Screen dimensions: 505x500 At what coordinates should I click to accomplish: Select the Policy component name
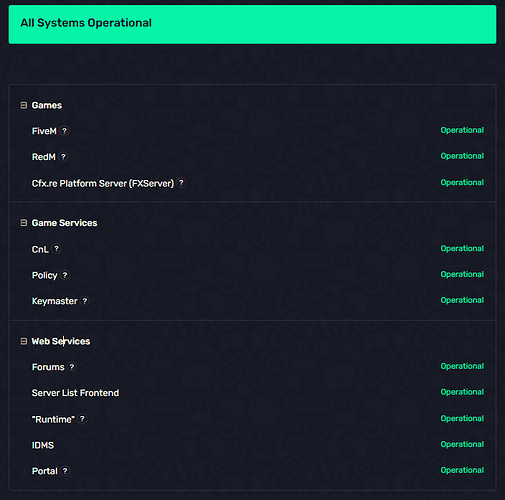pyautogui.click(x=44, y=275)
